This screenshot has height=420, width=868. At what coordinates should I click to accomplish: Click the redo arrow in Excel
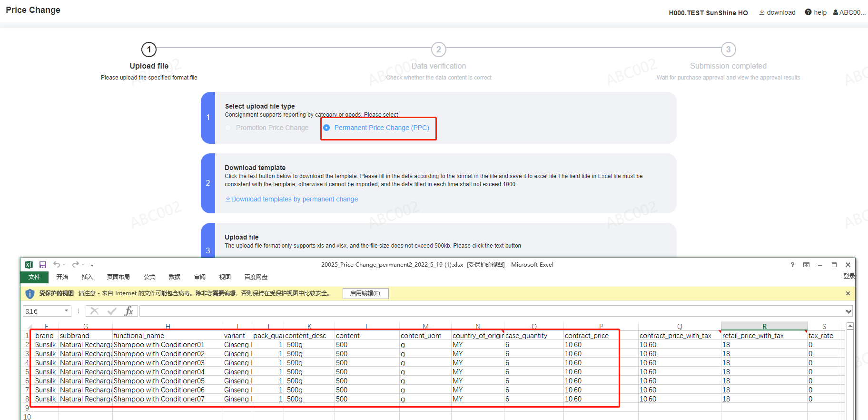pyautogui.click(x=75, y=265)
